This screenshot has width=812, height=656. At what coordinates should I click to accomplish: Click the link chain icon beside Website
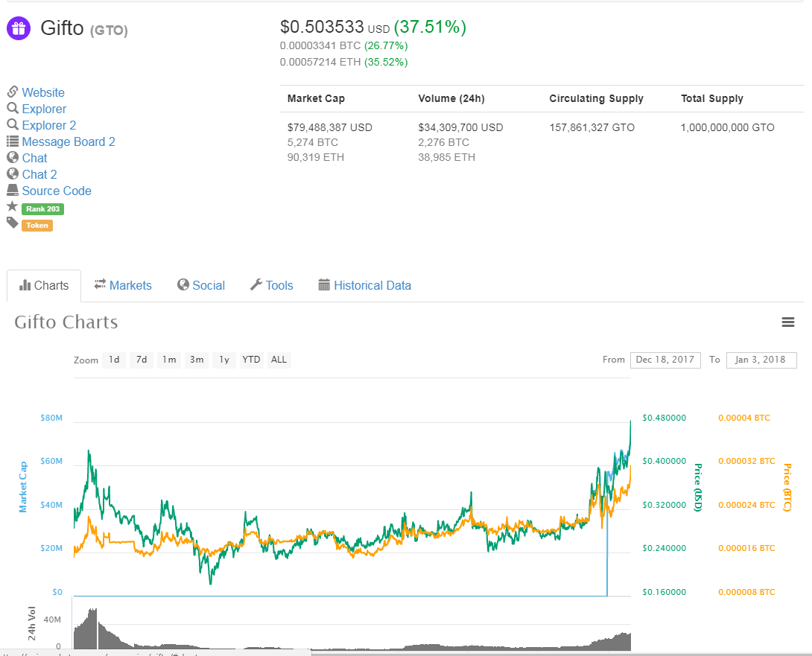(x=13, y=92)
